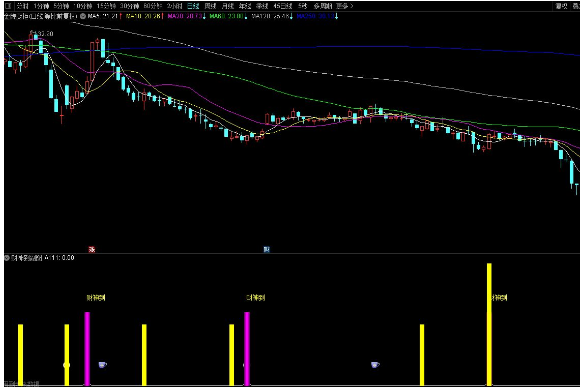The height and width of the screenshot is (388, 580).
Task: Click the white dot on yellow indicator bar
Action: [x=67, y=365]
